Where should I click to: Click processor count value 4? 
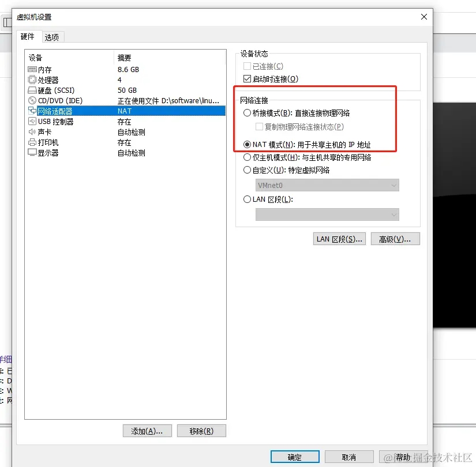(x=119, y=80)
